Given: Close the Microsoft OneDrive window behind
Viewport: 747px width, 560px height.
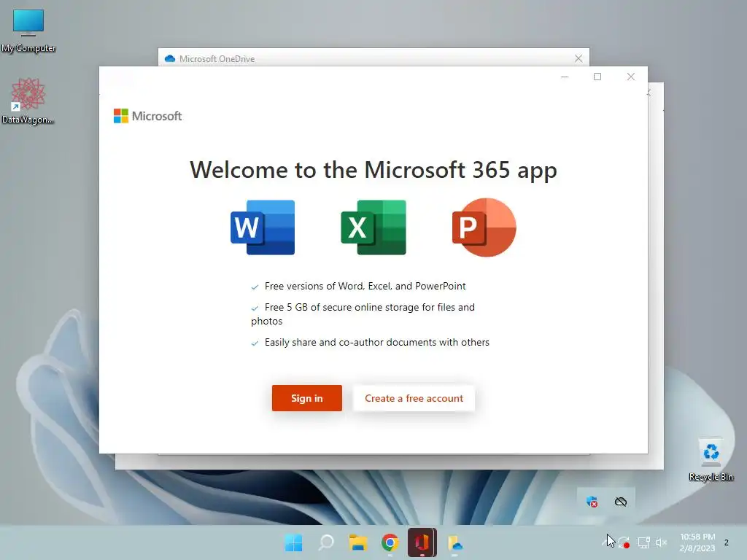Looking at the screenshot, I should tap(578, 58).
